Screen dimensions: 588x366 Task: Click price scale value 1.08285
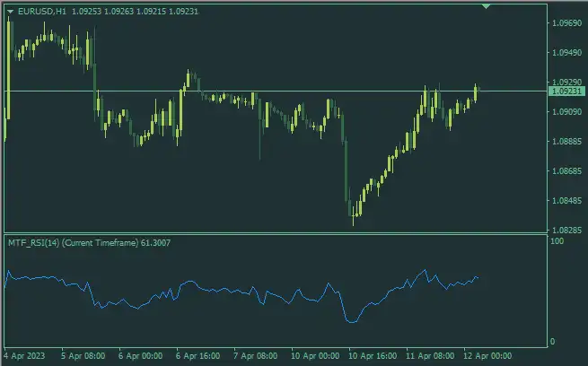point(566,230)
